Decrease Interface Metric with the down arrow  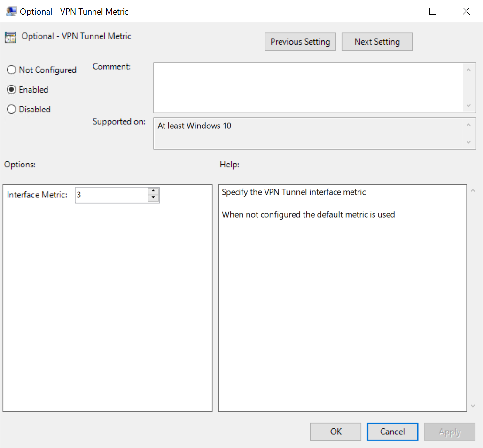154,198
